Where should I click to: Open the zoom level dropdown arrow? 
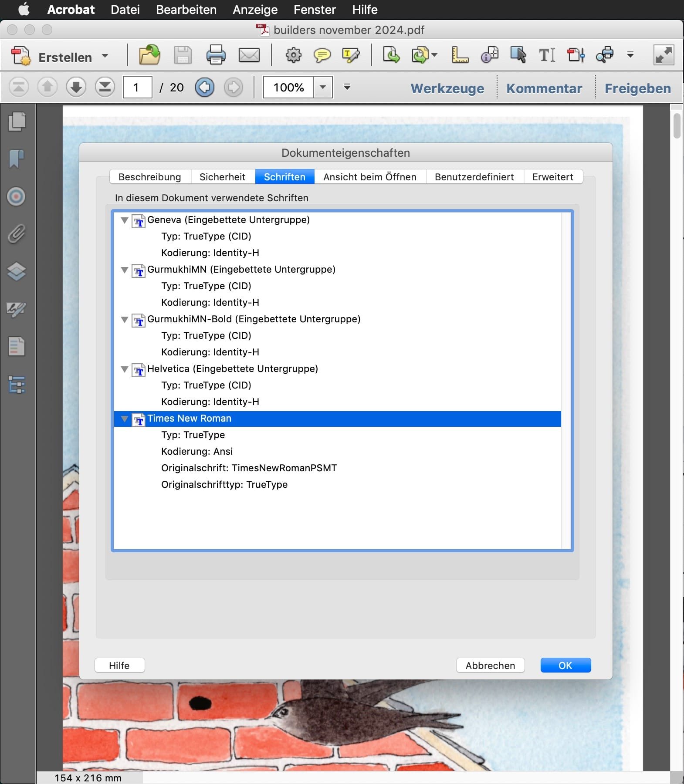(323, 87)
